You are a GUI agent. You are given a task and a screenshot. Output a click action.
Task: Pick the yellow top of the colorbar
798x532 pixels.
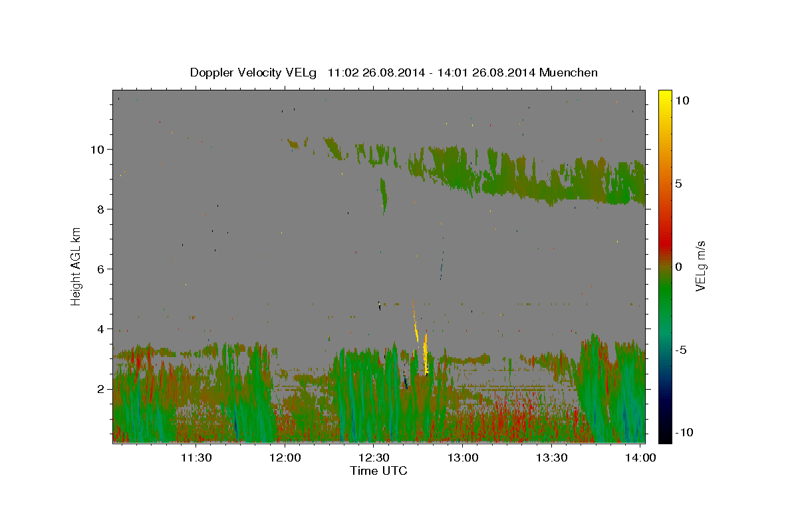pyautogui.click(x=664, y=96)
